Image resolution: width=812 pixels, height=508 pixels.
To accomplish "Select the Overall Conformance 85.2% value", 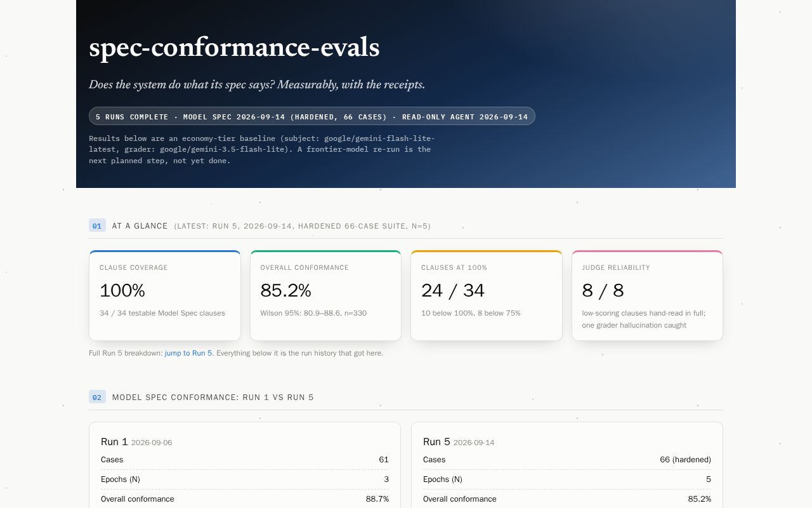I will 285,291.
